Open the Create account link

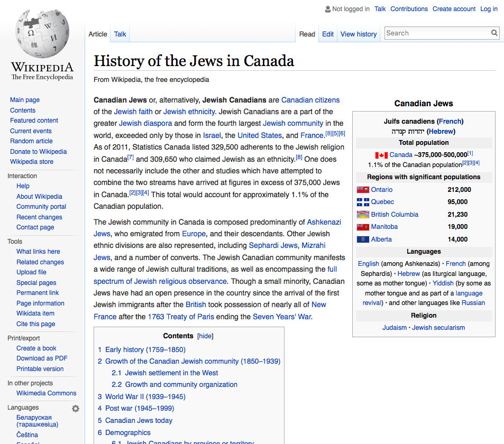pyautogui.click(x=454, y=8)
